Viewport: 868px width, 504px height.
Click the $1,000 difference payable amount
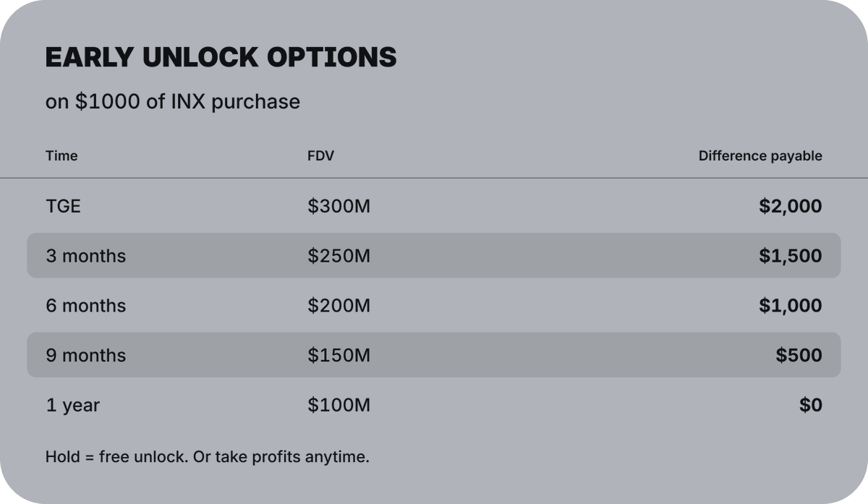point(790,306)
